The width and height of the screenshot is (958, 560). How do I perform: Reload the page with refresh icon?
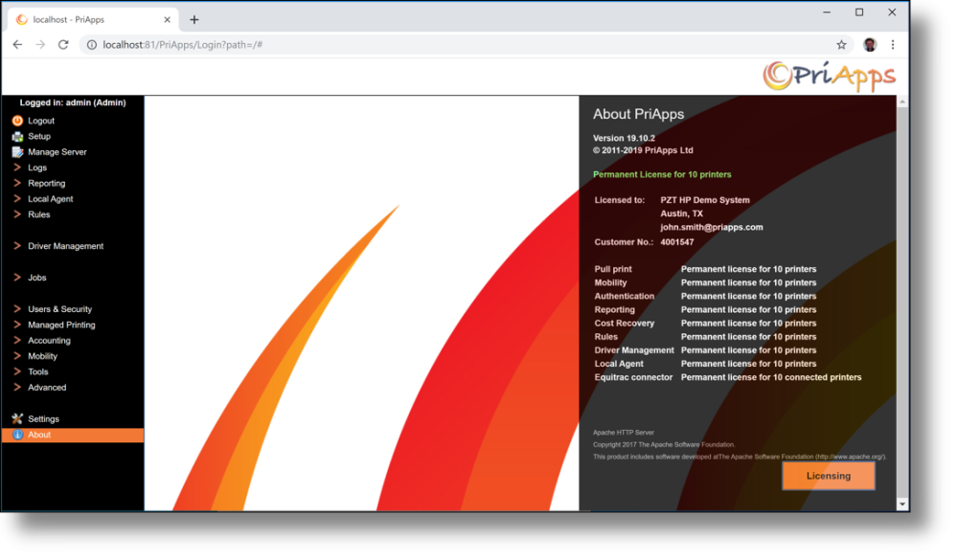tap(63, 45)
